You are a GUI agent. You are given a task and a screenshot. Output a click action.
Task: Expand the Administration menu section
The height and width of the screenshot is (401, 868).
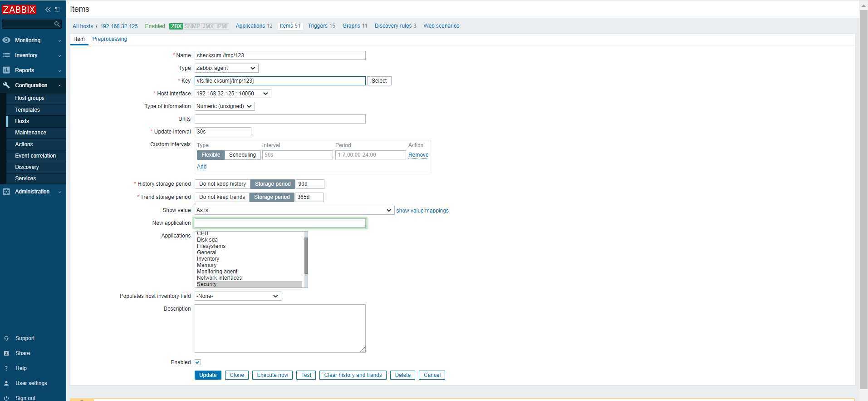click(x=33, y=192)
